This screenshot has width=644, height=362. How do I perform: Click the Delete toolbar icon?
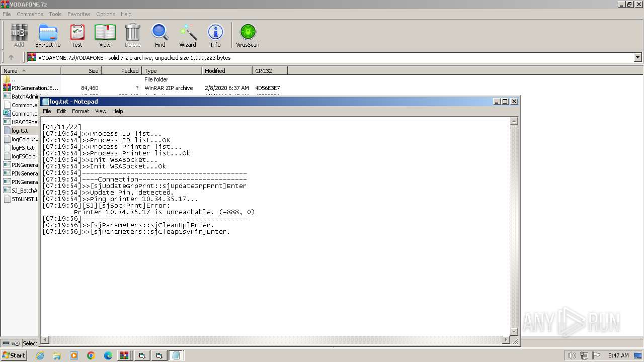tap(133, 35)
